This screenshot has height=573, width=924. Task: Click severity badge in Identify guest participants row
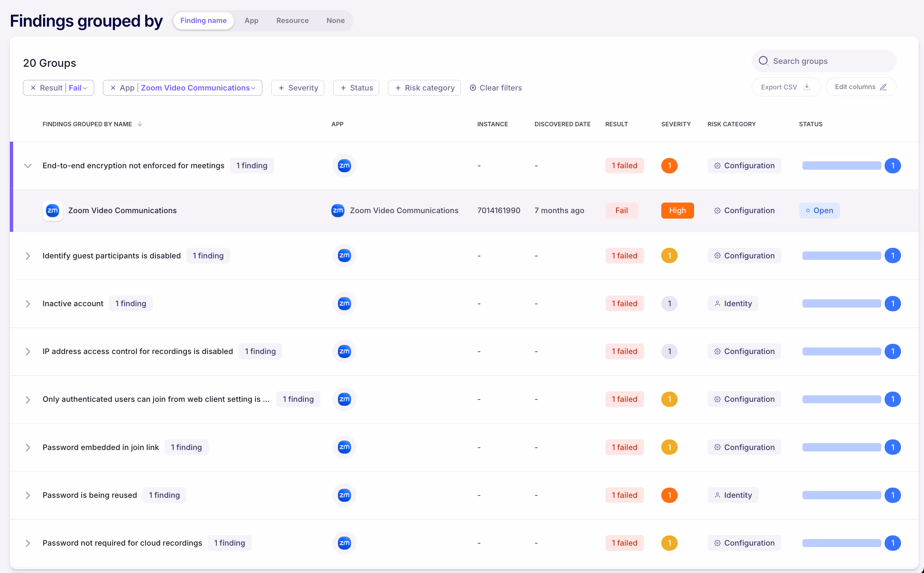tap(669, 255)
